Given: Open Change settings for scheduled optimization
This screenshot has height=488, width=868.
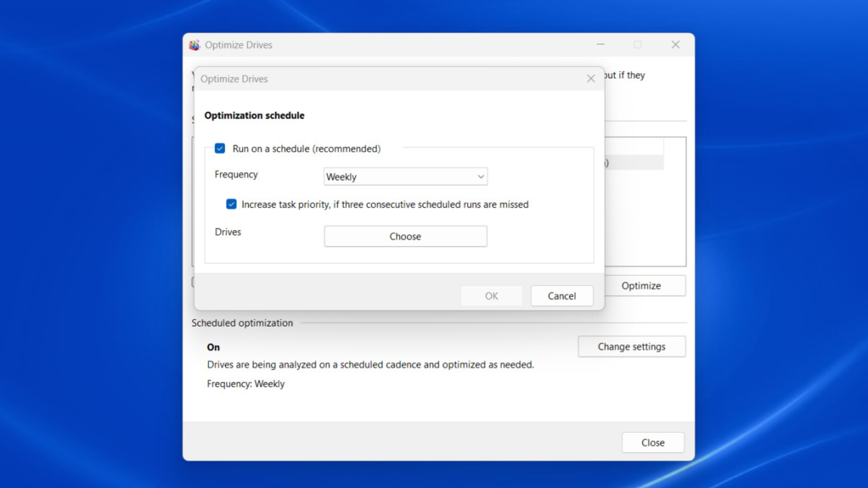Looking at the screenshot, I should click(x=631, y=347).
